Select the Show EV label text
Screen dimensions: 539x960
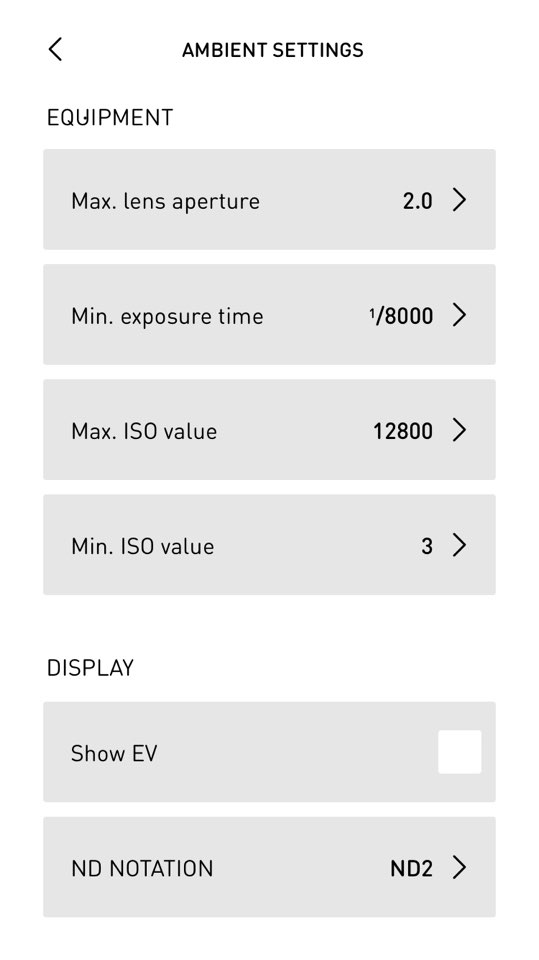(x=114, y=753)
